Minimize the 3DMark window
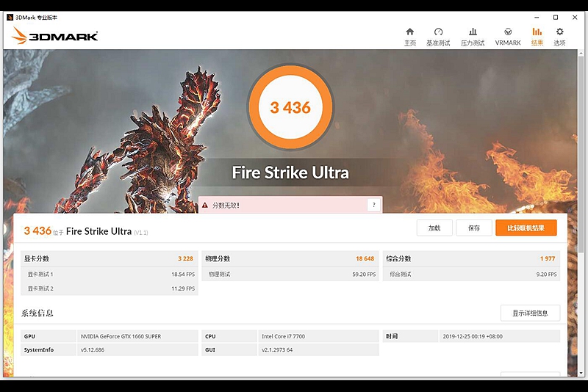 tap(537, 17)
